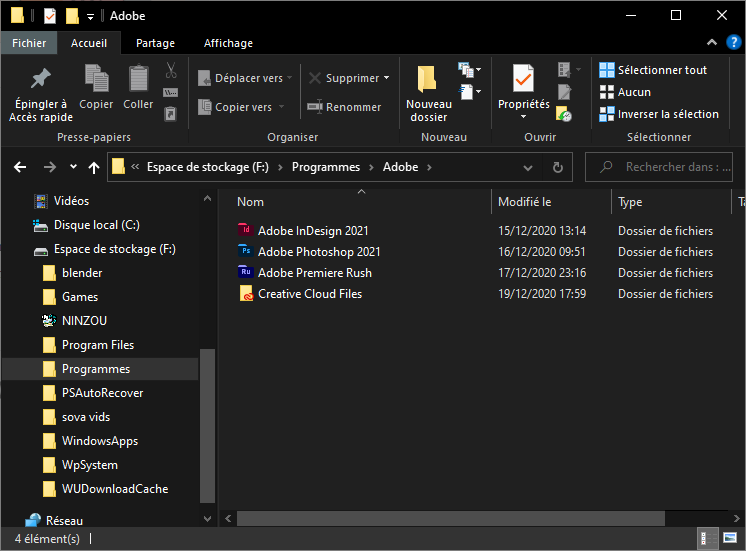Open the Nouvel élément dropdown
Image resolution: width=746 pixels, height=551 pixels.
(469, 70)
